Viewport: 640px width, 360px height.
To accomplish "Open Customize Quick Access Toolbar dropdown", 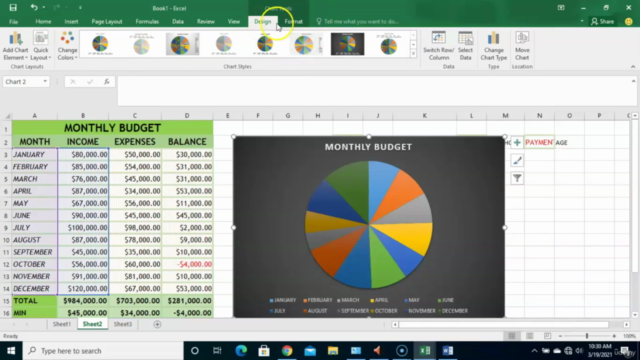I will tap(80, 8).
